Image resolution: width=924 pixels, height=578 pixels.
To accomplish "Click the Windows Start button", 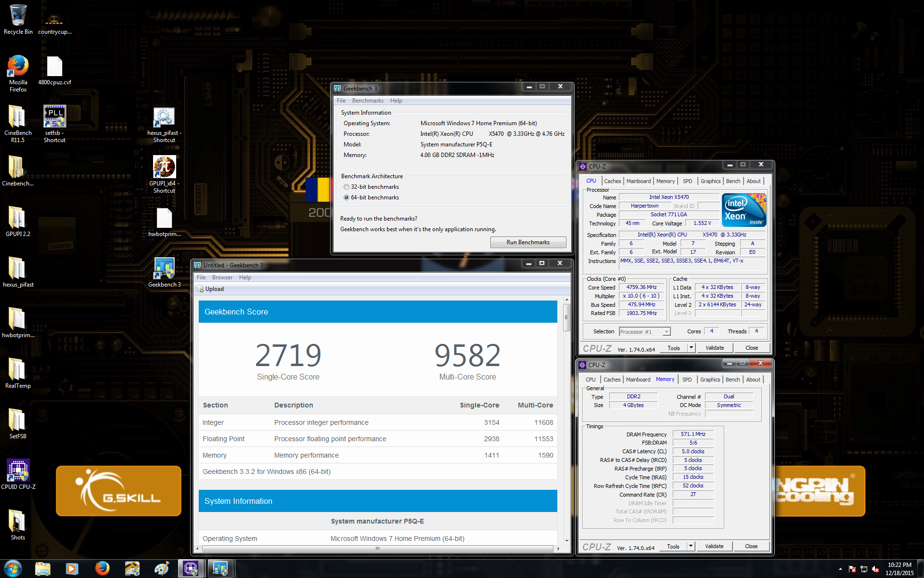I will pyautogui.click(x=13, y=569).
